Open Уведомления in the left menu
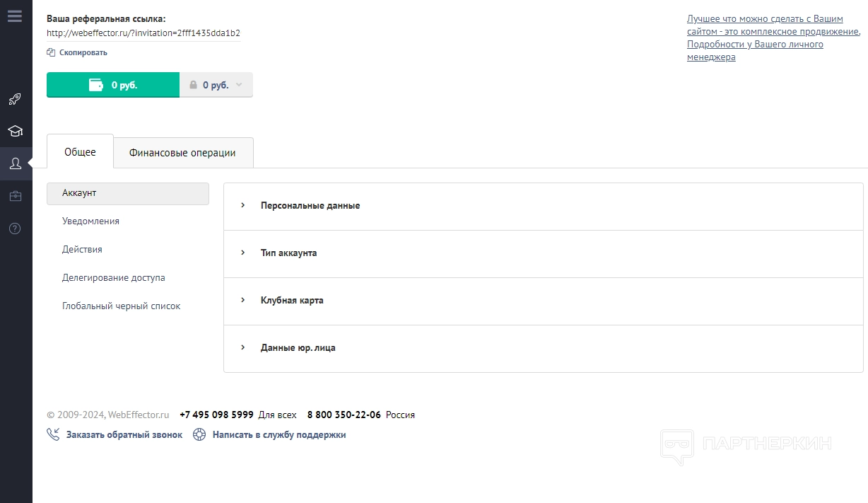 click(90, 221)
